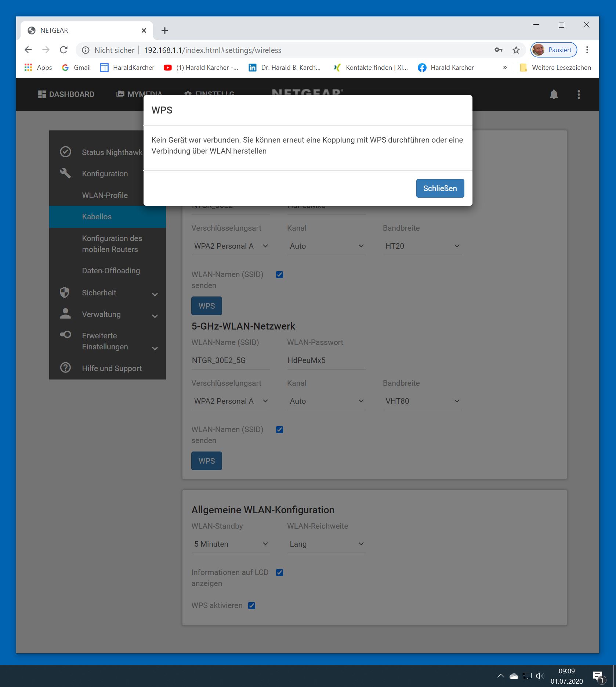Expand the Sicherheit section chevron
Image resolution: width=616 pixels, height=687 pixels.
[x=155, y=294]
